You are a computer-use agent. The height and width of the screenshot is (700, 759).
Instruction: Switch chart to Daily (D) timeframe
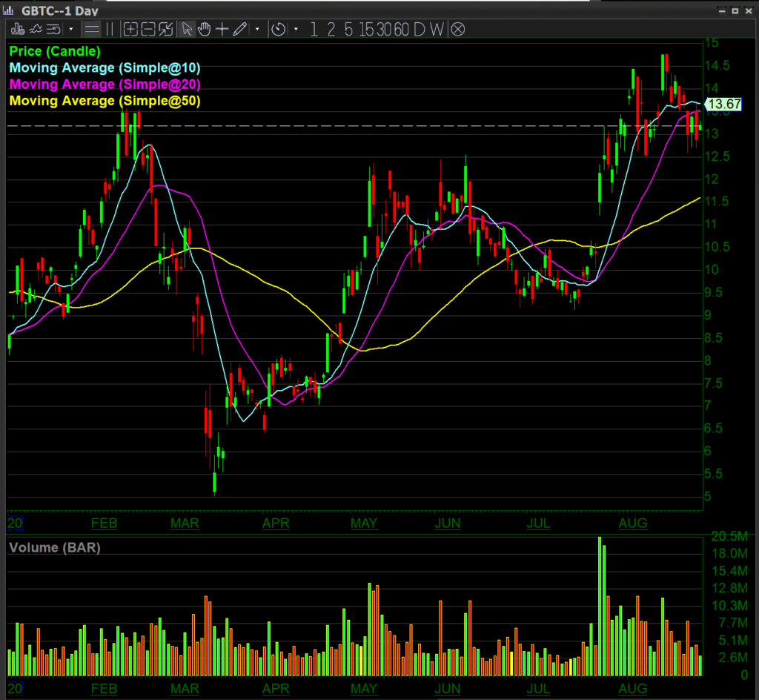click(420, 30)
